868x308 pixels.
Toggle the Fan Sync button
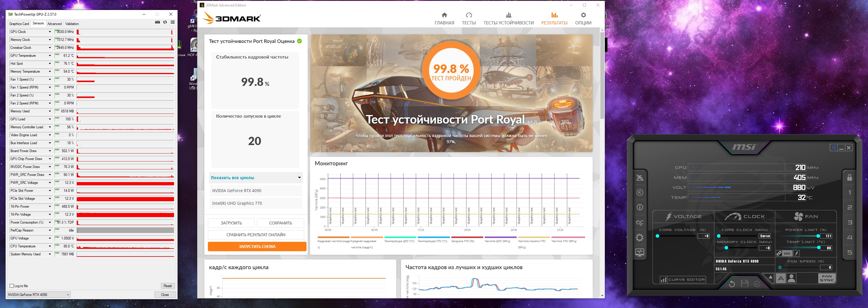(827, 278)
